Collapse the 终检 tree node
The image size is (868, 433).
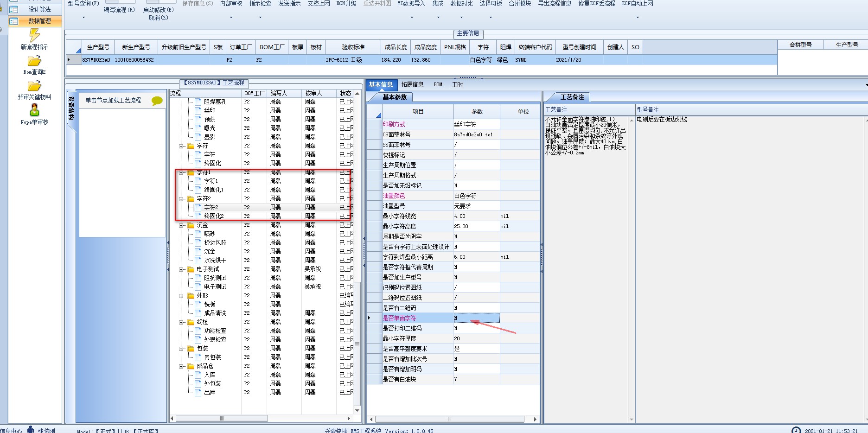(x=182, y=322)
